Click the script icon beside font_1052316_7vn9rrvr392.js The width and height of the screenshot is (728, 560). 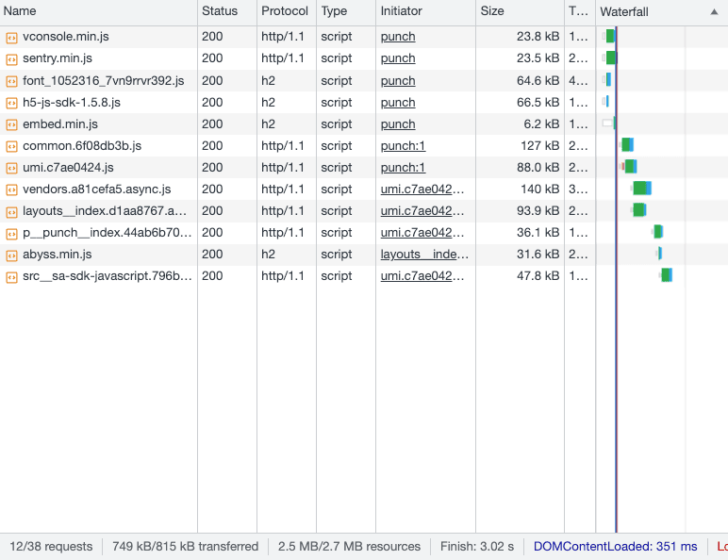tap(11, 82)
